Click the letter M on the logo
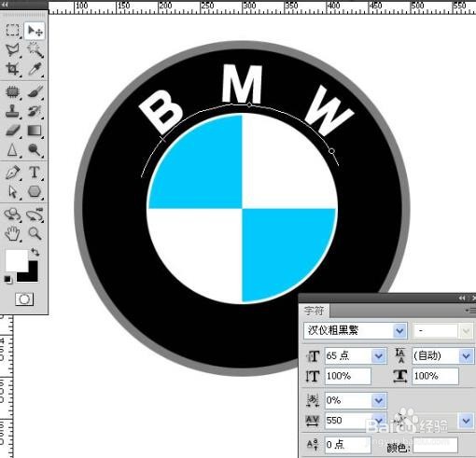 tap(242, 84)
